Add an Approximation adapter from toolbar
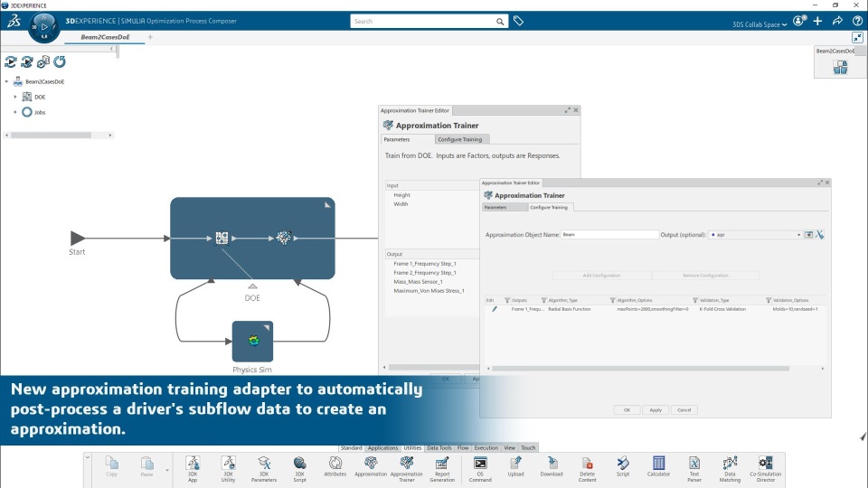This screenshot has width=868, height=488. (371, 466)
